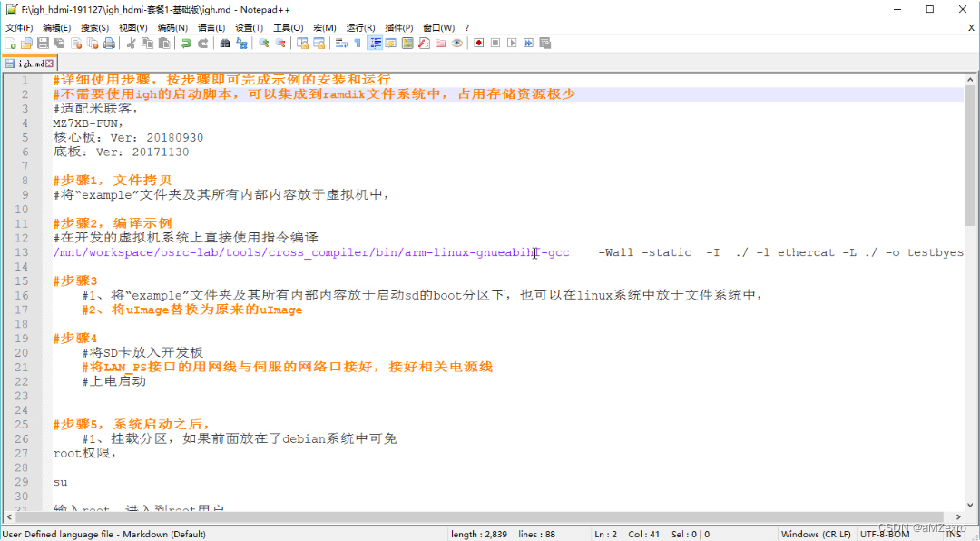Toggle synchronized horizontal scrolling
The image size is (980, 541).
318,44
